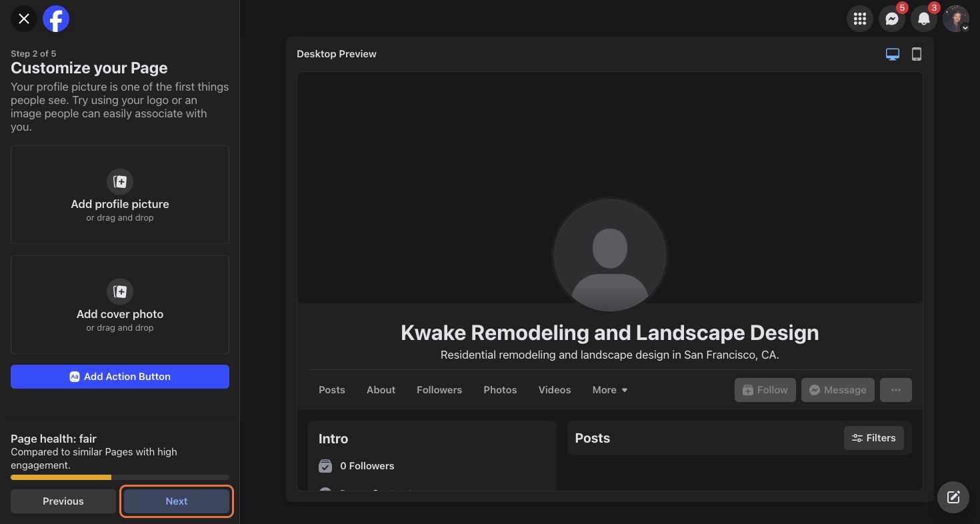This screenshot has width=980, height=524.
Task: Switch to desktop preview
Action: tap(893, 54)
